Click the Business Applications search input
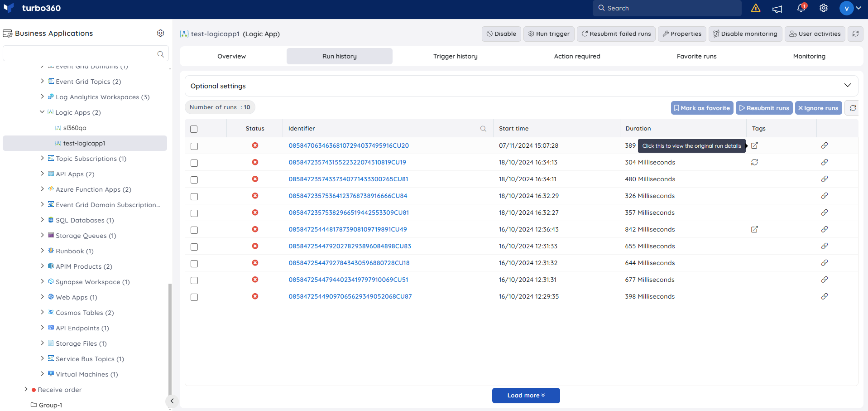 pyautogui.click(x=86, y=53)
